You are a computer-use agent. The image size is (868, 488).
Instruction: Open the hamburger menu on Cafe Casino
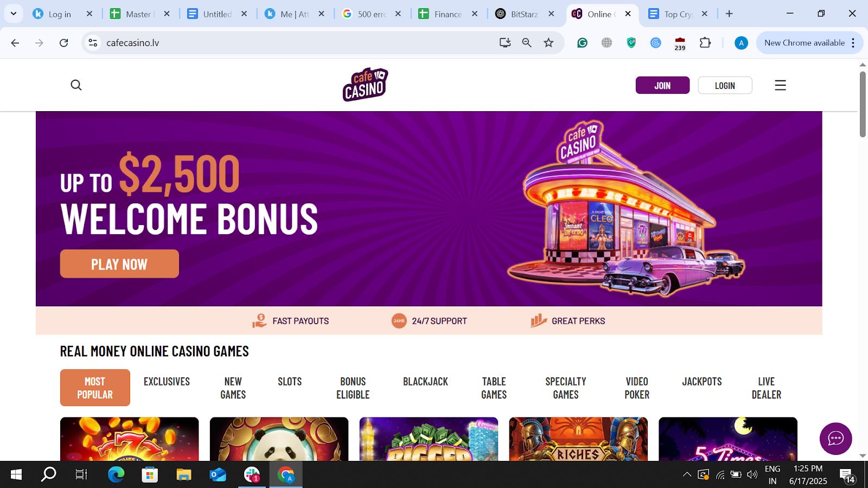780,85
